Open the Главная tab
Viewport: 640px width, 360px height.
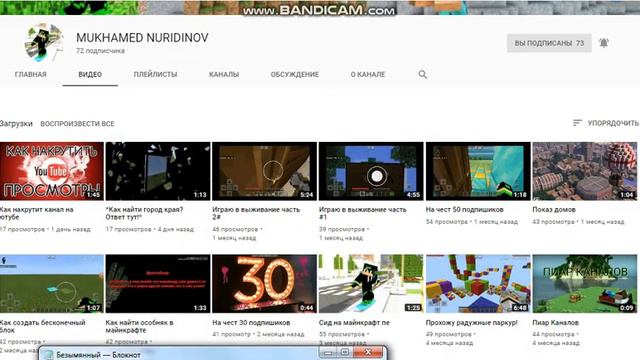coord(31,74)
